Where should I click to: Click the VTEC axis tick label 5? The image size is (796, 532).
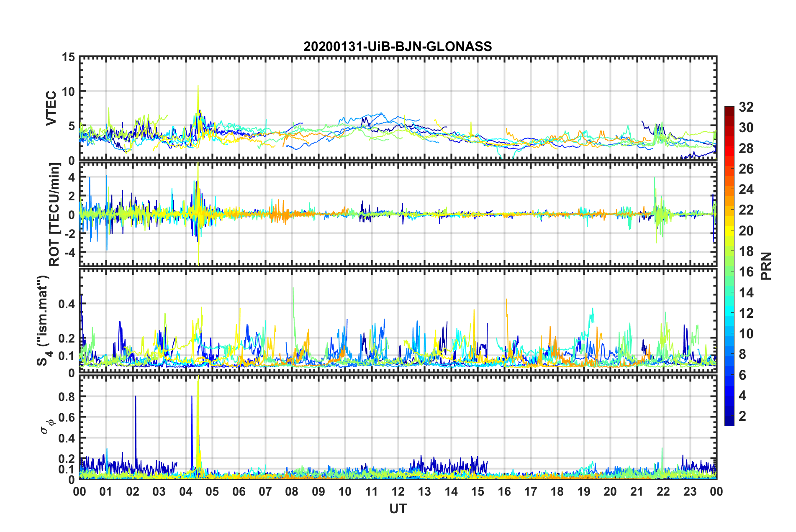tap(71, 126)
